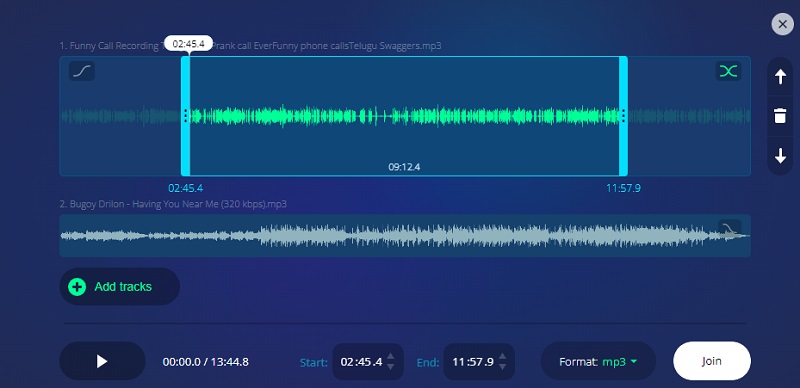Close the audio joiner with X button
Screen dimensions: 800x388
[782, 24]
